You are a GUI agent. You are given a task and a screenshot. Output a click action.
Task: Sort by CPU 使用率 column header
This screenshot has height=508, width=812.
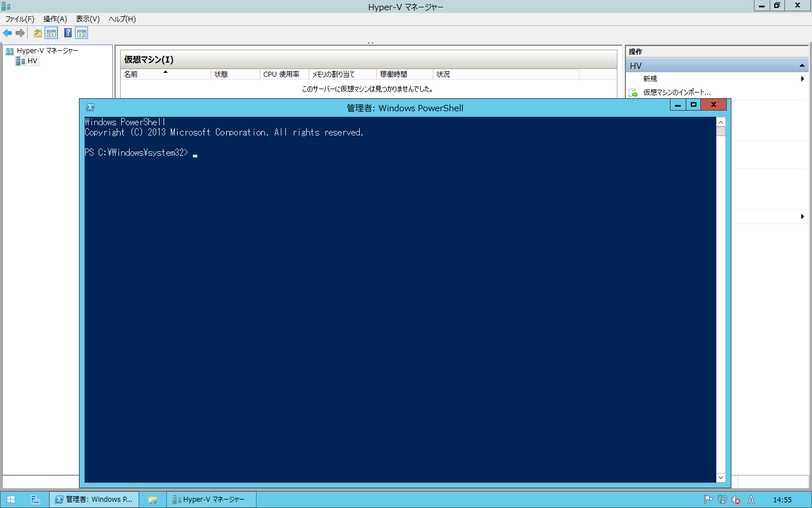(284, 75)
